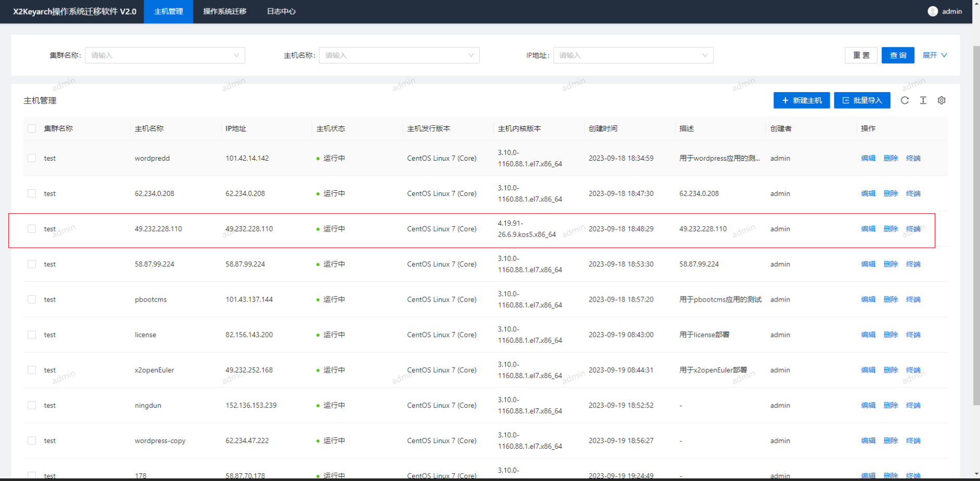Click description 用于license部署
This screenshot has width=980, height=481.
pyautogui.click(x=704, y=335)
